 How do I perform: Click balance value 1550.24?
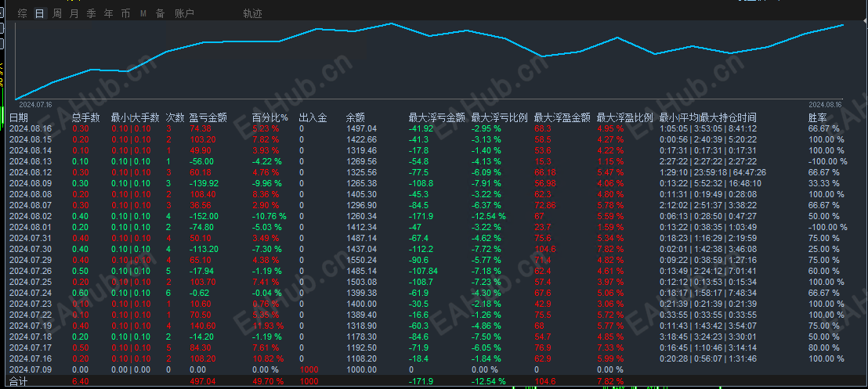[x=361, y=260]
